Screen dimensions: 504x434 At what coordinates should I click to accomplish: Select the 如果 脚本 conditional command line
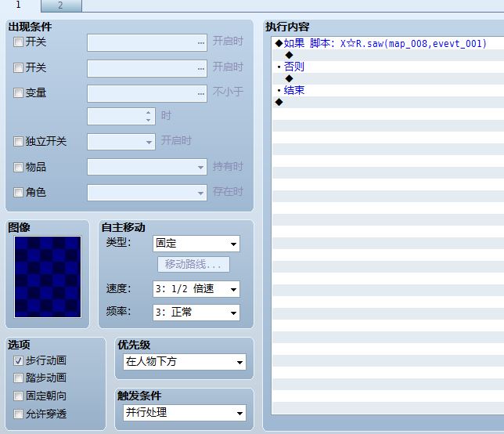(x=388, y=43)
